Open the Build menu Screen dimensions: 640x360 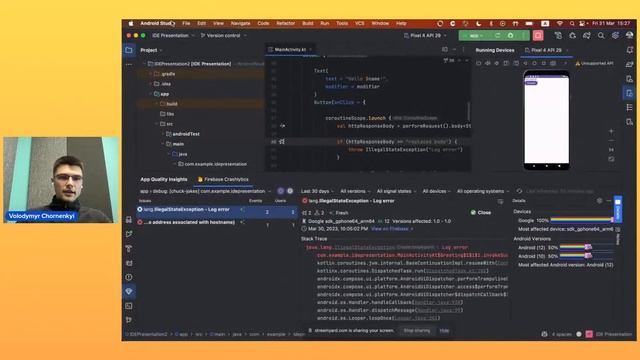308,24
